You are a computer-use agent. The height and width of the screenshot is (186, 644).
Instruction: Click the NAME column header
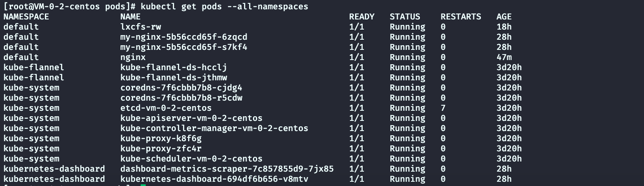pyautogui.click(x=130, y=17)
